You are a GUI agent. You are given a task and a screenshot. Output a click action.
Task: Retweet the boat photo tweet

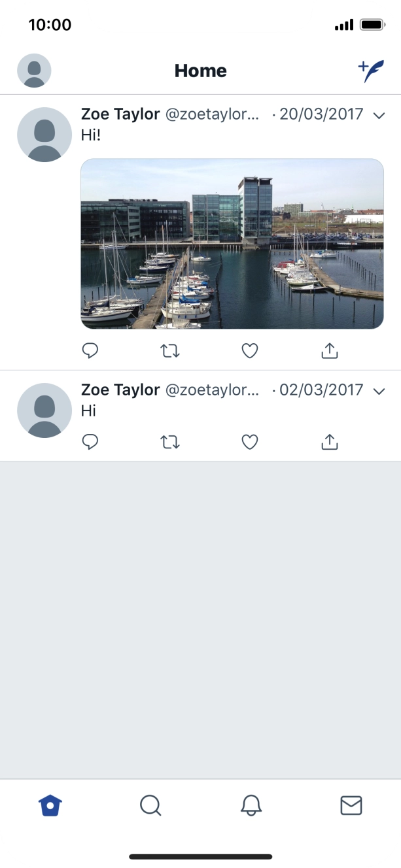tap(170, 350)
